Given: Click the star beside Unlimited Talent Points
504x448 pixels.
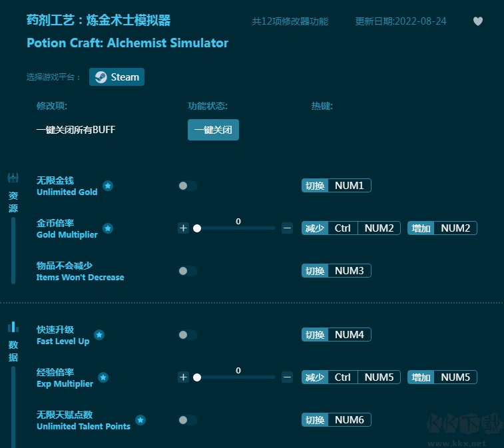Looking at the screenshot, I should 140,420.
